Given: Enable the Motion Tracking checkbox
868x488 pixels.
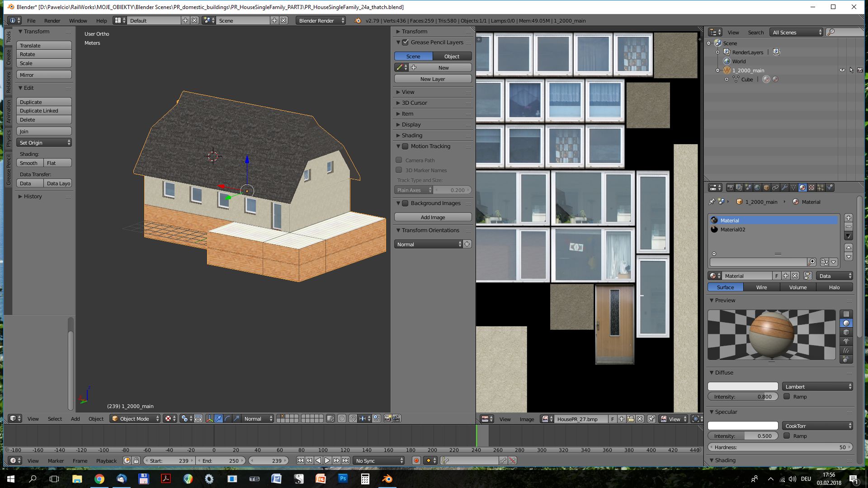Looking at the screenshot, I should pos(406,146).
